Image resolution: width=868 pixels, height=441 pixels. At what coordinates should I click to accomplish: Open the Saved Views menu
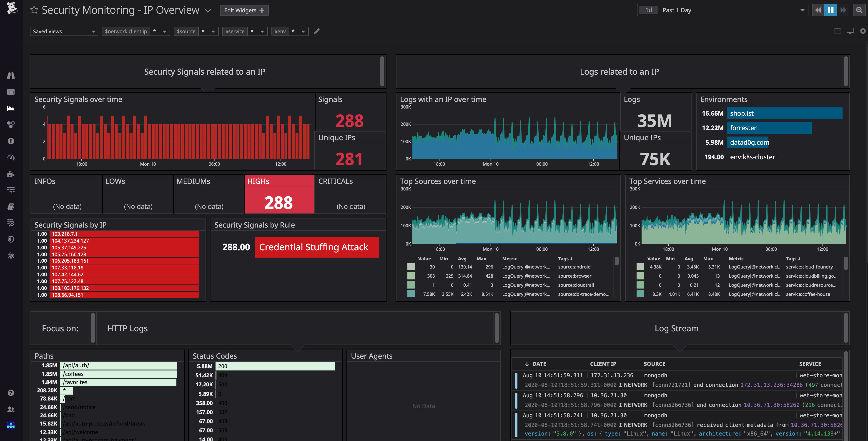[64, 31]
